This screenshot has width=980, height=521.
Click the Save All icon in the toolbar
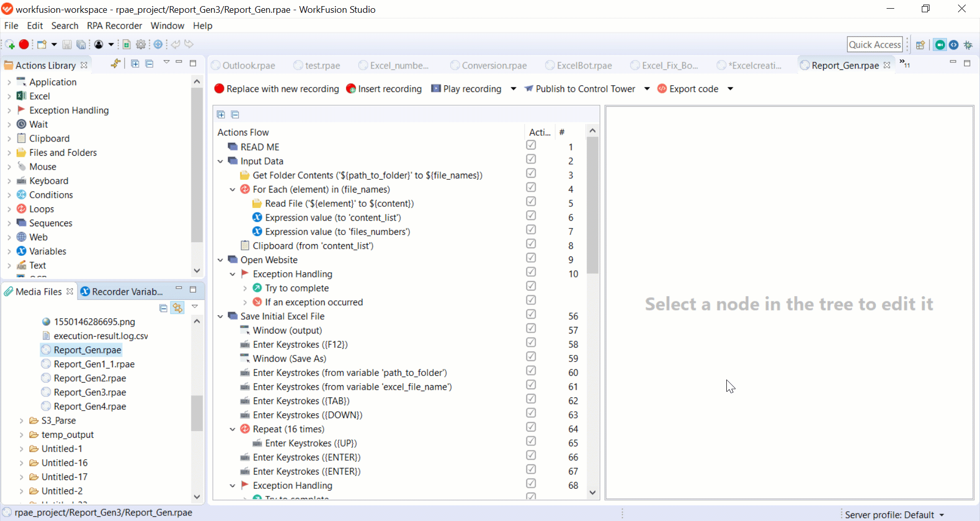click(x=81, y=45)
